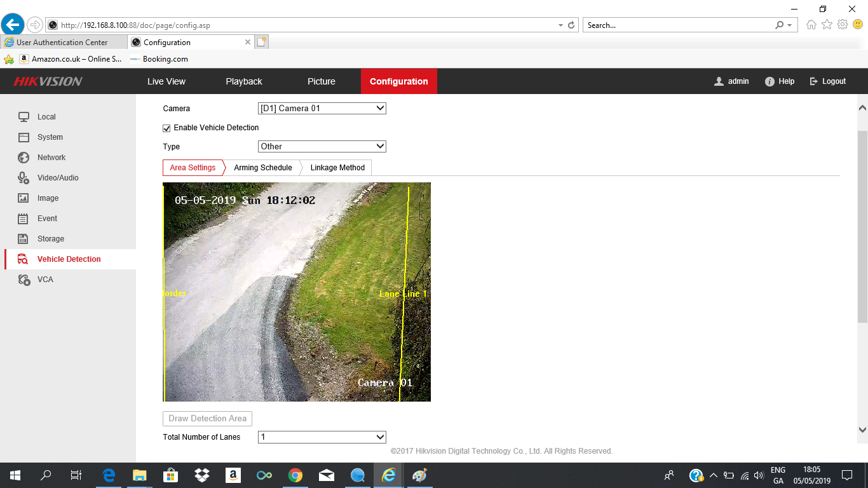868x488 pixels.
Task: Expand the Total Number of Lanes dropdown
Action: pos(322,437)
